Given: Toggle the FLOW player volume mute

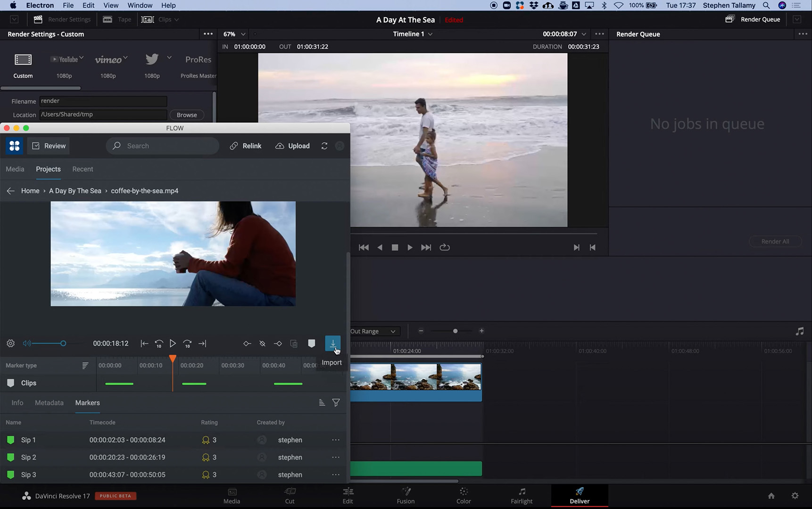Looking at the screenshot, I should point(27,344).
